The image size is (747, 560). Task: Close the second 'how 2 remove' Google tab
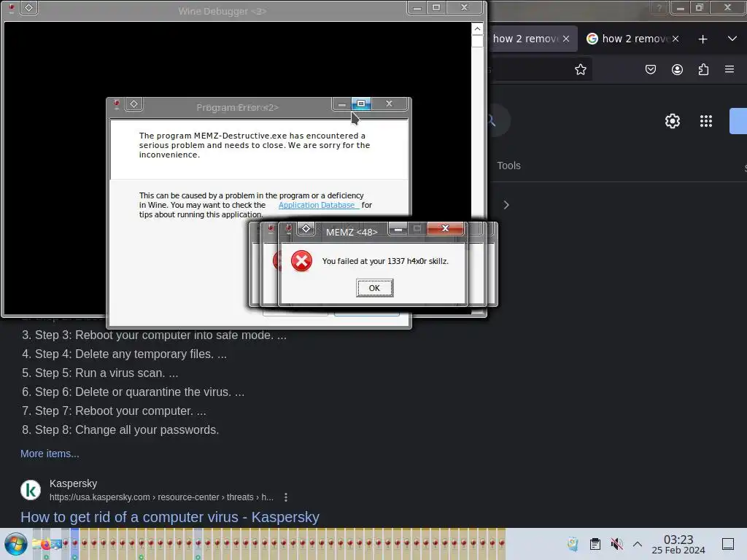pyautogui.click(x=676, y=39)
